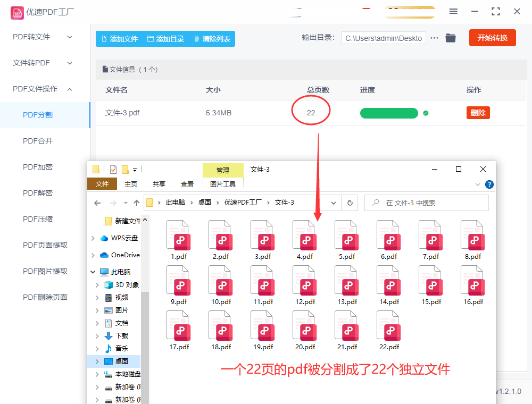Select the 22.pdf file icon
Viewport: 532px width, 404px height.
(389, 325)
